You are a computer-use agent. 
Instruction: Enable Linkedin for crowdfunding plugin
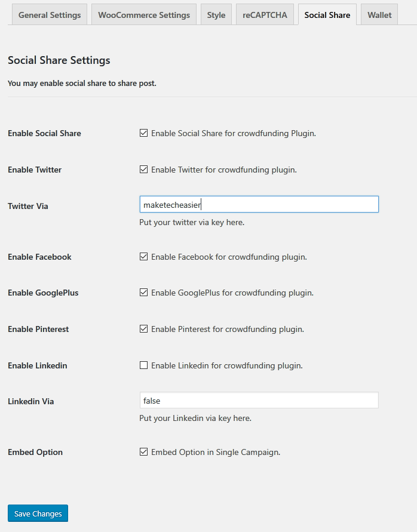[143, 365]
